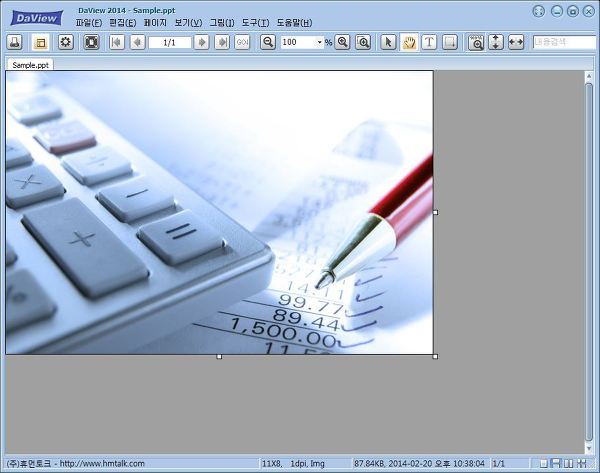Click the 11X8, 1dpi, Img status text

point(293,464)
